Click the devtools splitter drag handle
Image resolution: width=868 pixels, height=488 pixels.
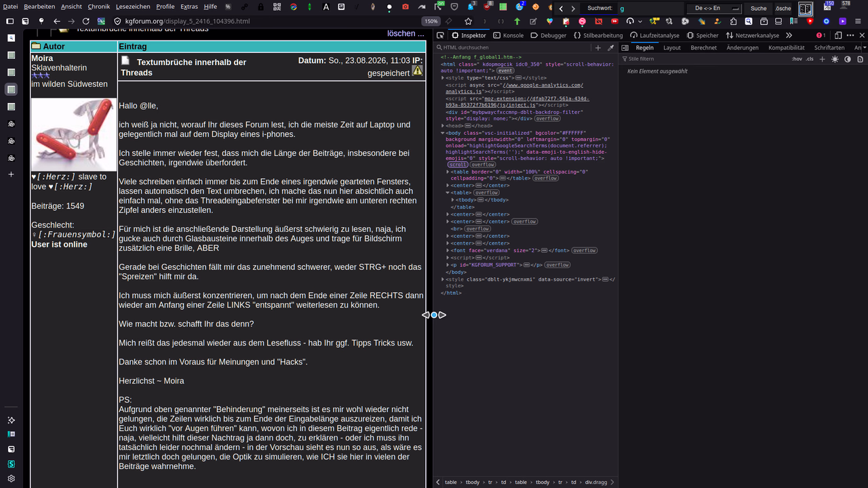click(434, 315)
